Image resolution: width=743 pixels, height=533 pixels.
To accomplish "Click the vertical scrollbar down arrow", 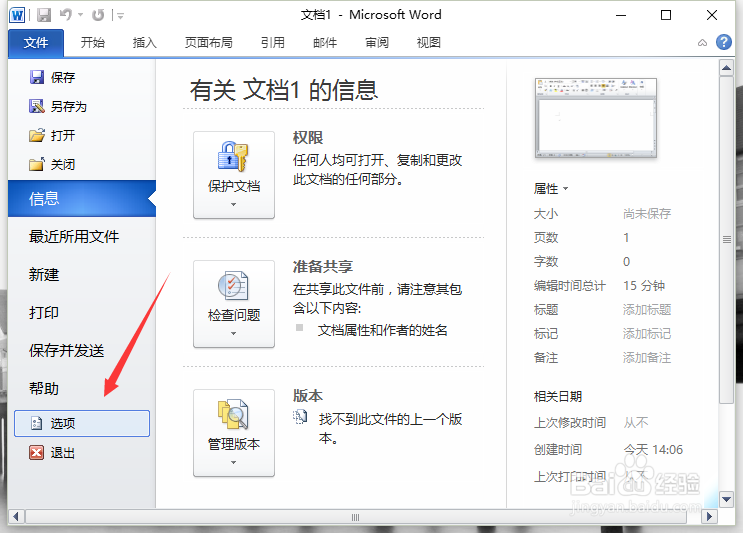I will click(726, 499).
